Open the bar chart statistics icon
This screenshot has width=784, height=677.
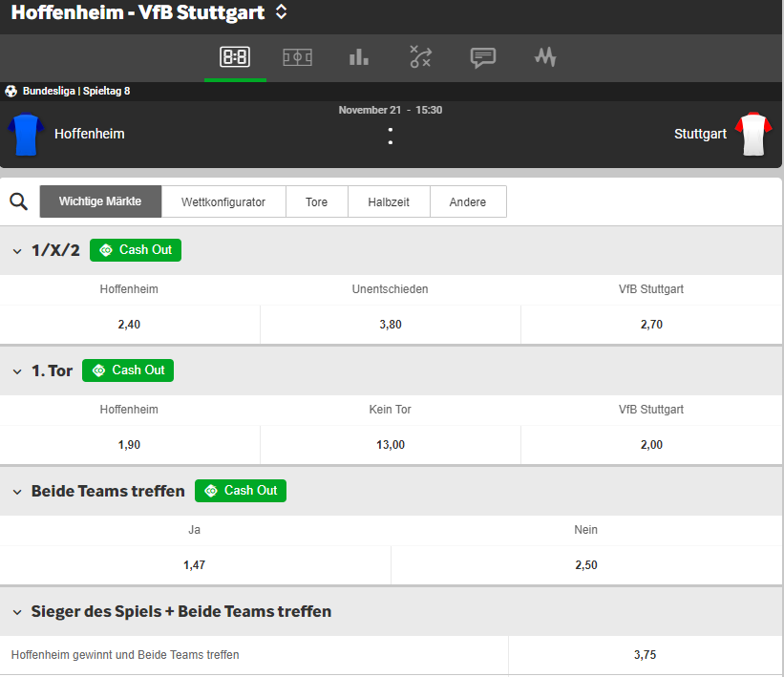tap(358, 57)
